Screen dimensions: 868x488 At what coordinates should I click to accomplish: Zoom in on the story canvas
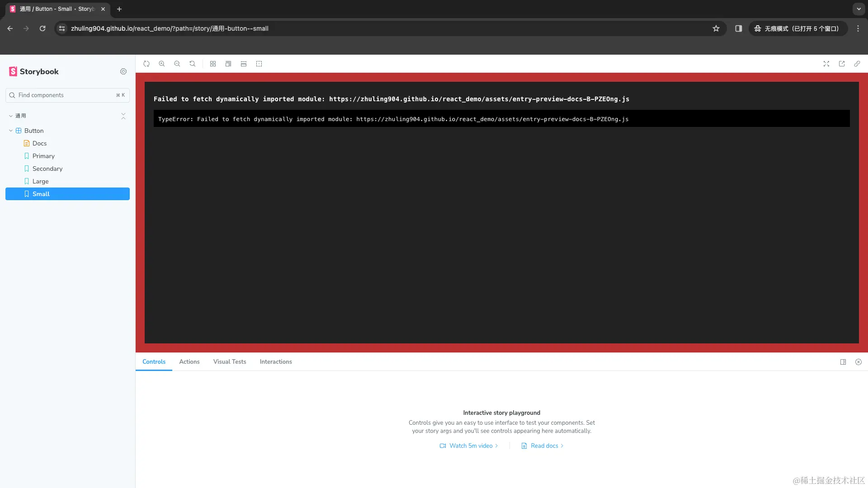click(162, 64)
